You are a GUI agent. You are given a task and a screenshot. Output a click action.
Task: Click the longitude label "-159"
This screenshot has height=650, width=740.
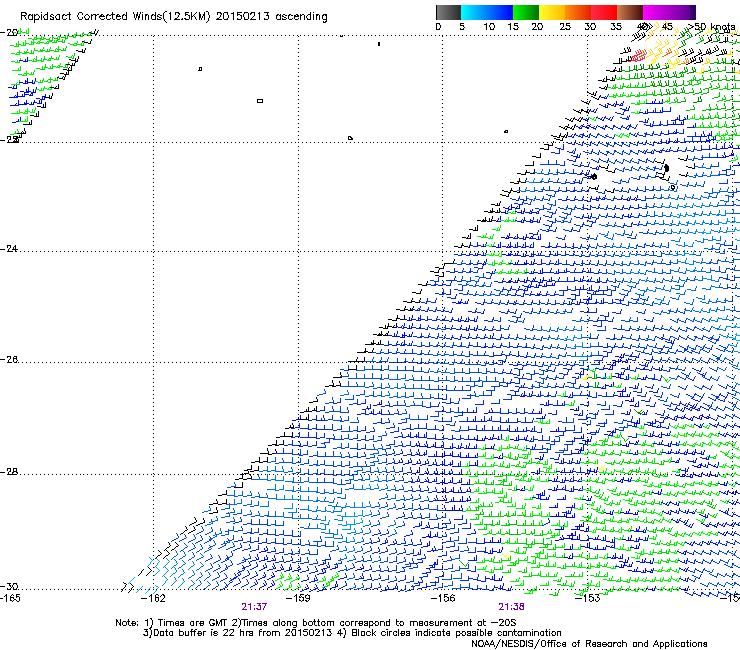pos(298,599)
